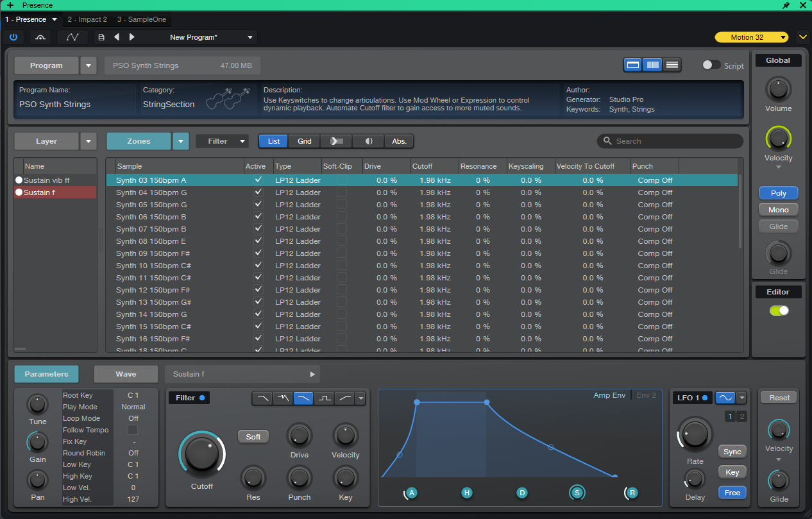Go to next preset arrow

coord(132,37)
